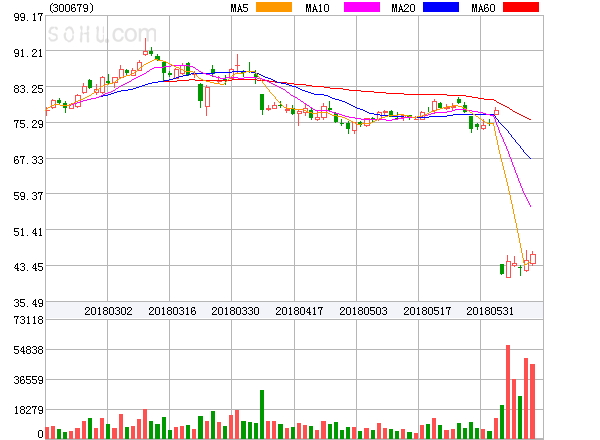Click the 83.25 price axis label
Image resolution: width=600 pixels, height=440 pixels.
(28, 89)
